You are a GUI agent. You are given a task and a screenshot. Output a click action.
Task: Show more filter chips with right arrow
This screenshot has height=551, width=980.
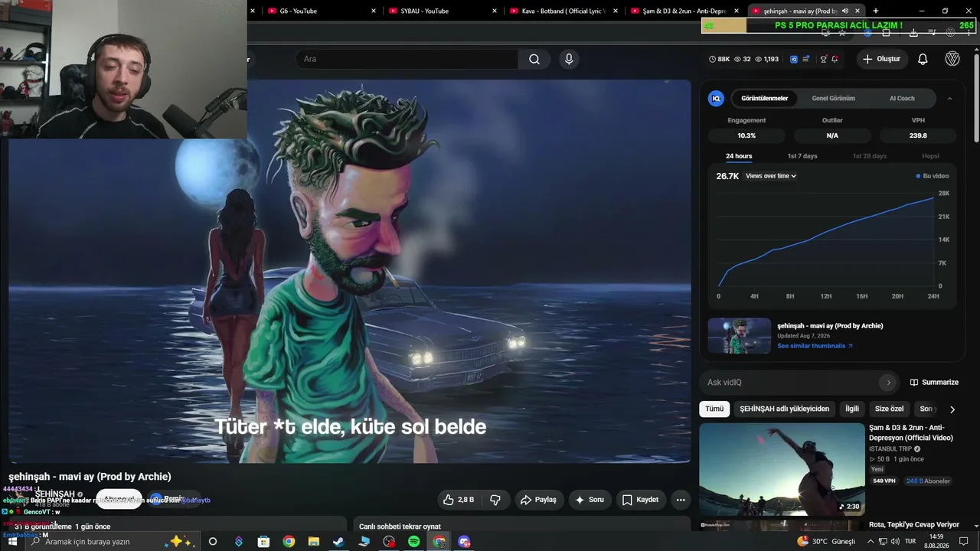952,409
